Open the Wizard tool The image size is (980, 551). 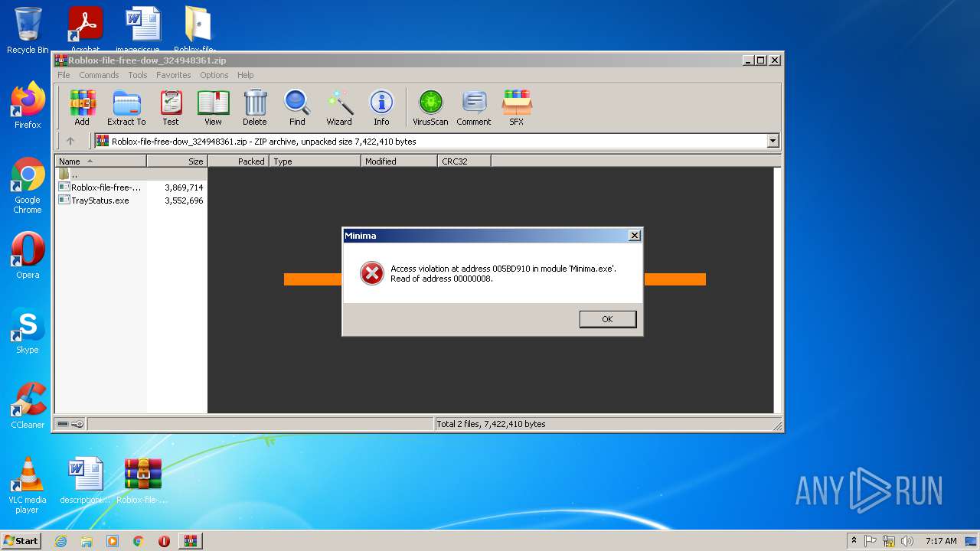pyautogui.click(x=339, y=108)
